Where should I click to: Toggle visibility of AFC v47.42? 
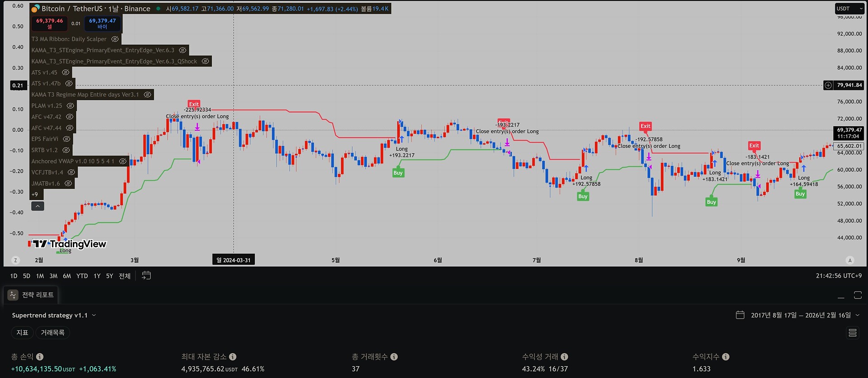70,117
